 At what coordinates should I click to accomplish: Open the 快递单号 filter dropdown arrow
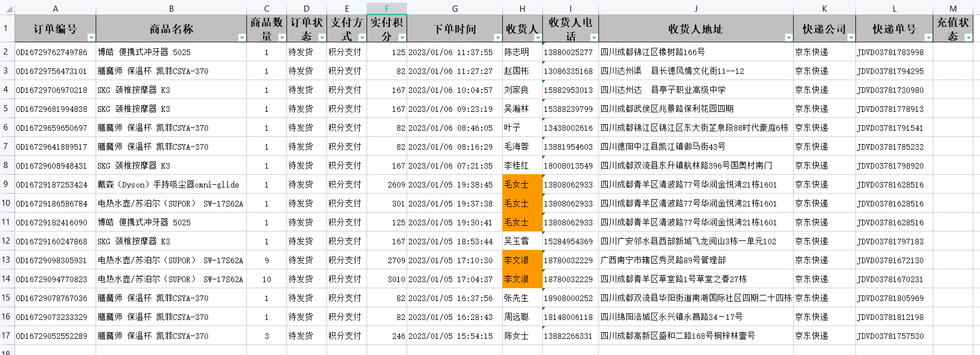point(928,37)
